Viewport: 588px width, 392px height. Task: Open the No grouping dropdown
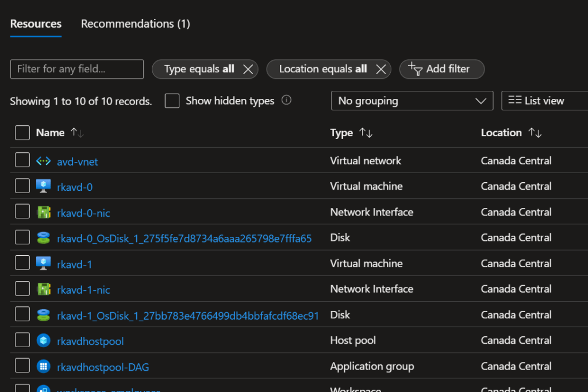coord(412,101)
